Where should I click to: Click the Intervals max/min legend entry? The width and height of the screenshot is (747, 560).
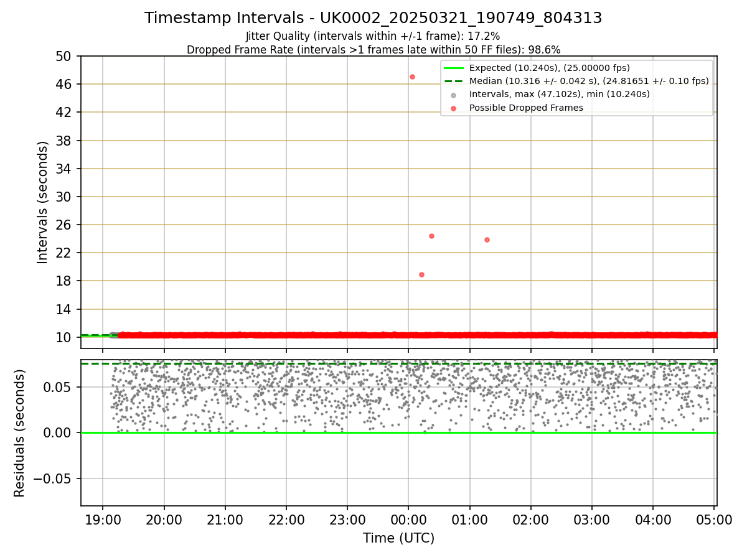click(x=560, y=94)
